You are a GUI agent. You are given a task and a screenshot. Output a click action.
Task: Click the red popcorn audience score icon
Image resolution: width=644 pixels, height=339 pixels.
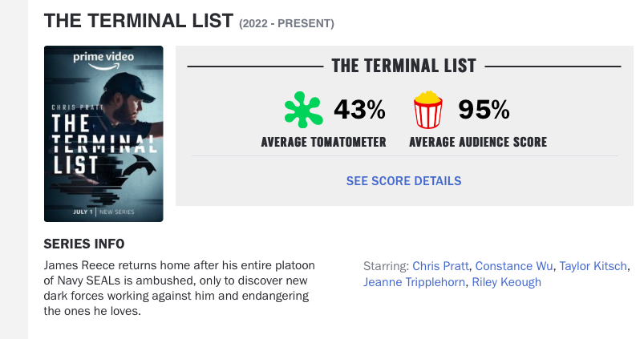click(x=428, y=110)
